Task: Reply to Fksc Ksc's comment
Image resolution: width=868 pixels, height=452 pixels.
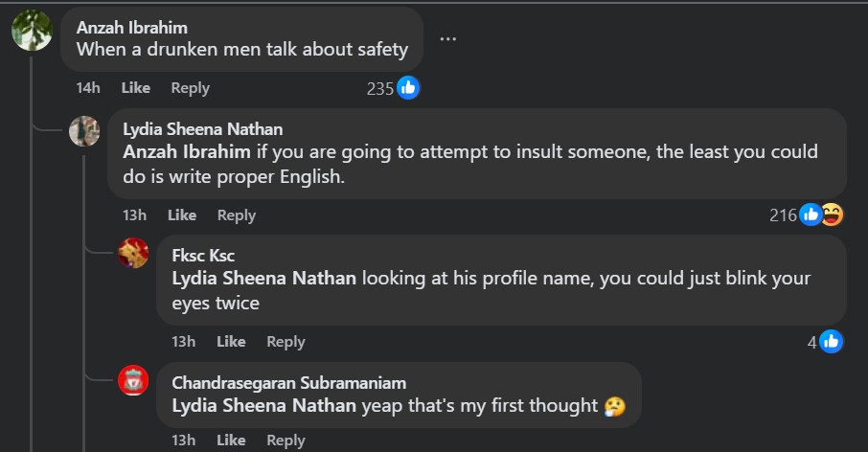Action: pos(286,342)
